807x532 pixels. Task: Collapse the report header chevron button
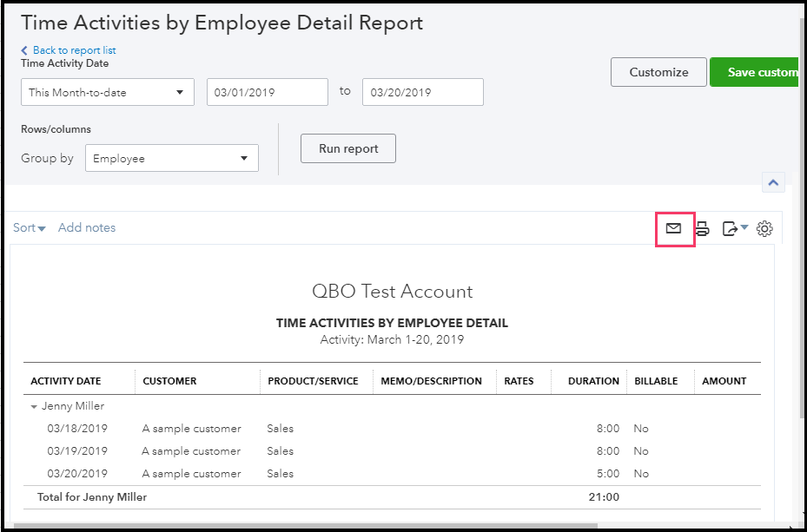[772, 182]
